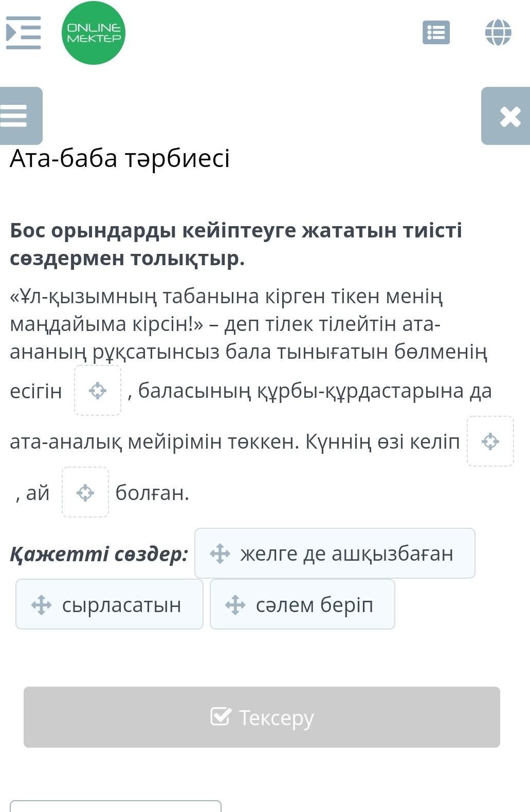
Task: Open the list view icon in header
Action: coord(436,32)
